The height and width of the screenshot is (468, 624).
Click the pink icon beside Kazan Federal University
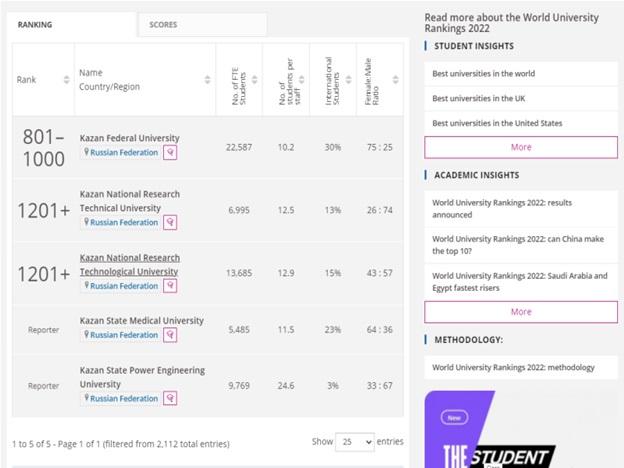coord(170,153)
